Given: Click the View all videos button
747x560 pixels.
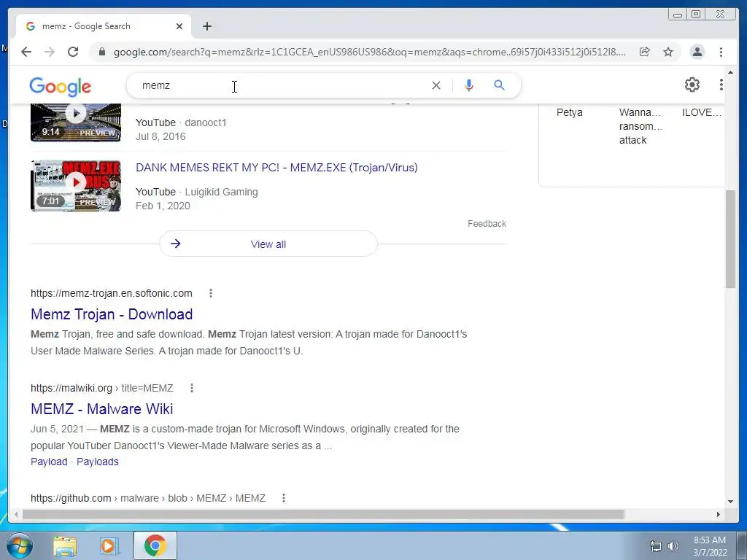Looking at the screenshot, I should click(x=268, y=244).
